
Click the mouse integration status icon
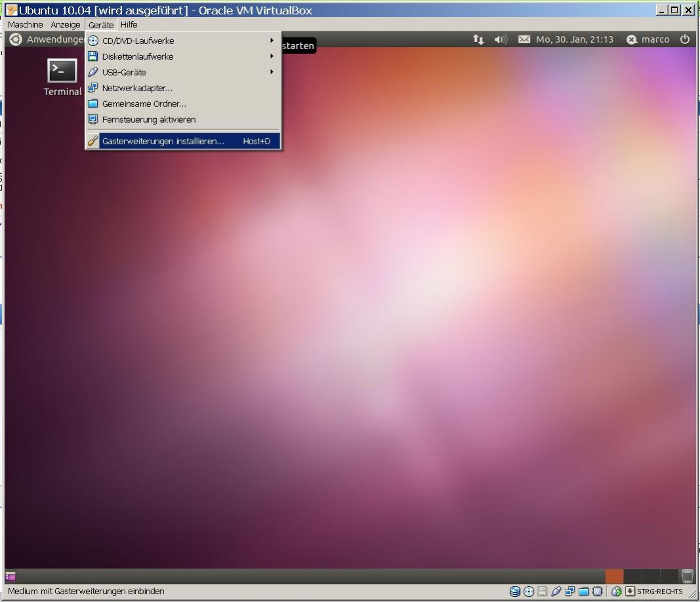click(617, 592)
